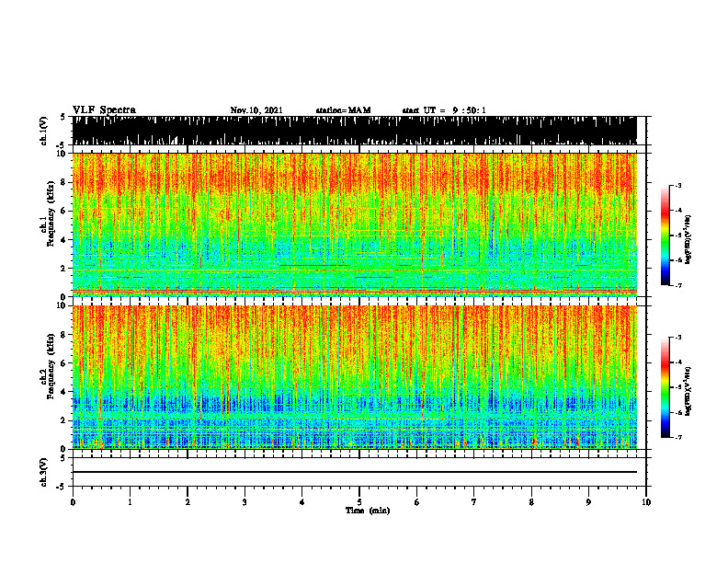
Task: Click time axis tick label "8"
Action: pyautogui.click(x=531, y=502)
